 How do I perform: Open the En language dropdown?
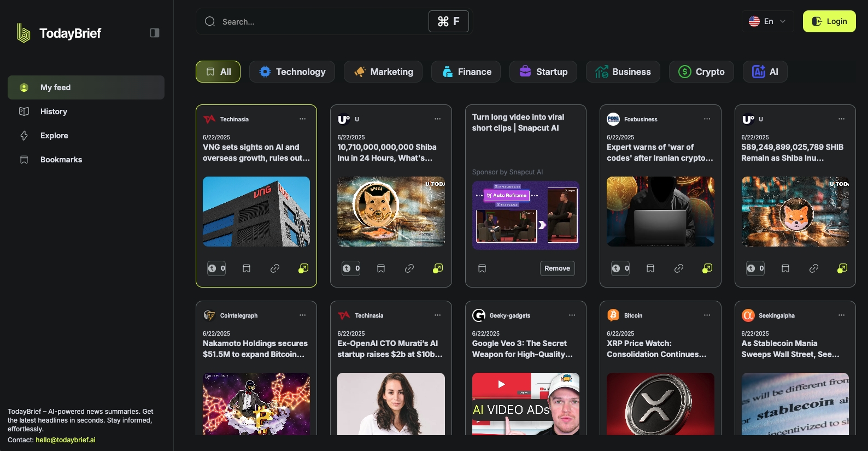(767, 21)
